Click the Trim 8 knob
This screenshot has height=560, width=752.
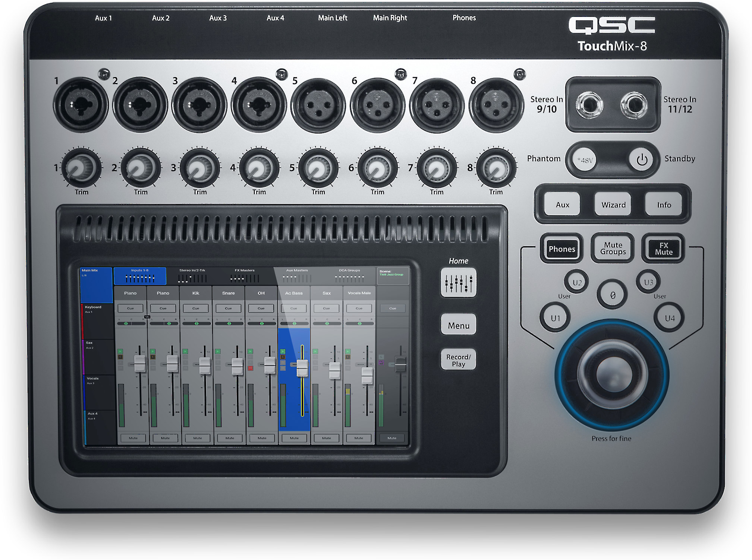pyautogui.click(x=496, y=168)
